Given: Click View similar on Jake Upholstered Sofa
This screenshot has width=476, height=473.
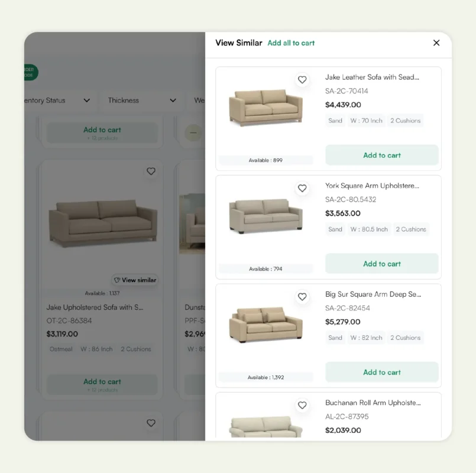Looking at the screenshot, I should coord(135,280).
